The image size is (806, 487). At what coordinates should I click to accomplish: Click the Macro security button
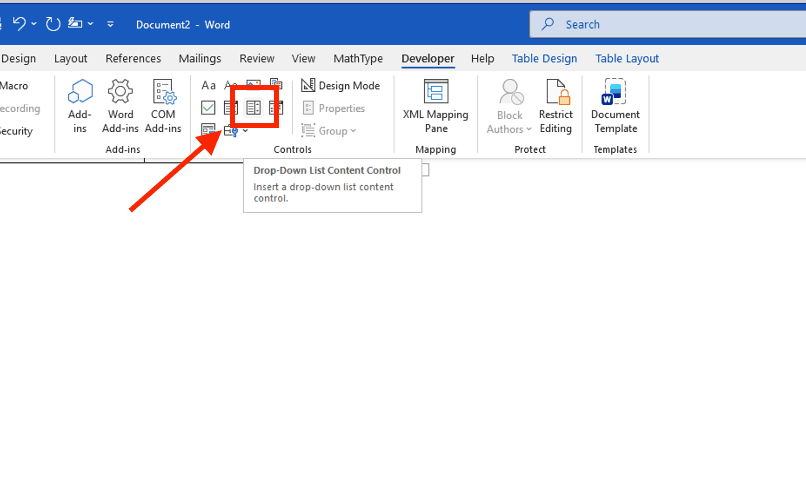tap(15, 131)
